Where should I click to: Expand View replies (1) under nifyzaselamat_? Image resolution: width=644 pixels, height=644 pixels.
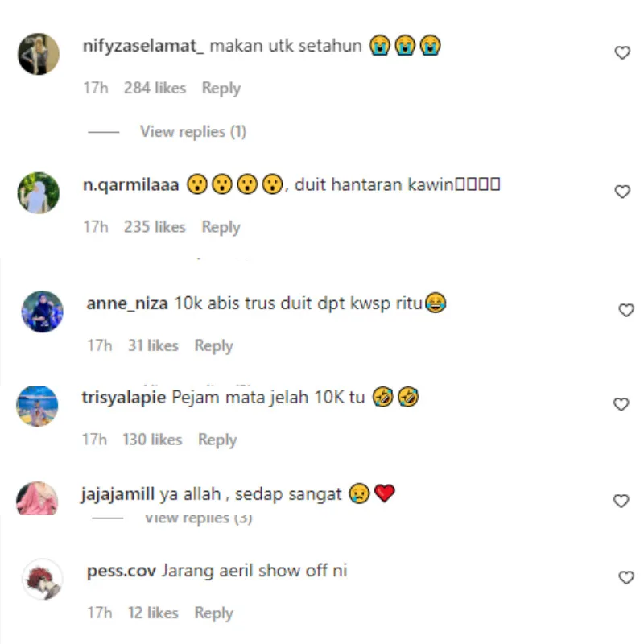click(193, 132)
